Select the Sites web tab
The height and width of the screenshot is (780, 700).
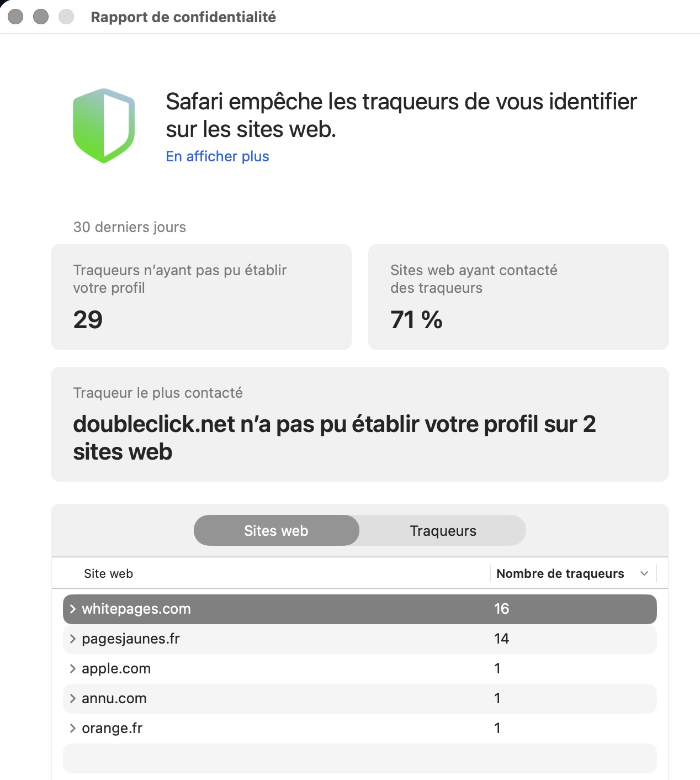point(276,530)
